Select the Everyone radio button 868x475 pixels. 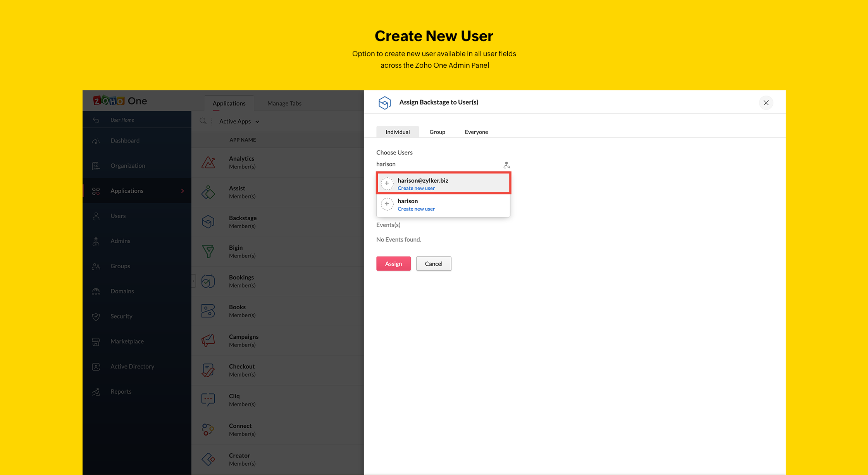click(x=476, y=132)
